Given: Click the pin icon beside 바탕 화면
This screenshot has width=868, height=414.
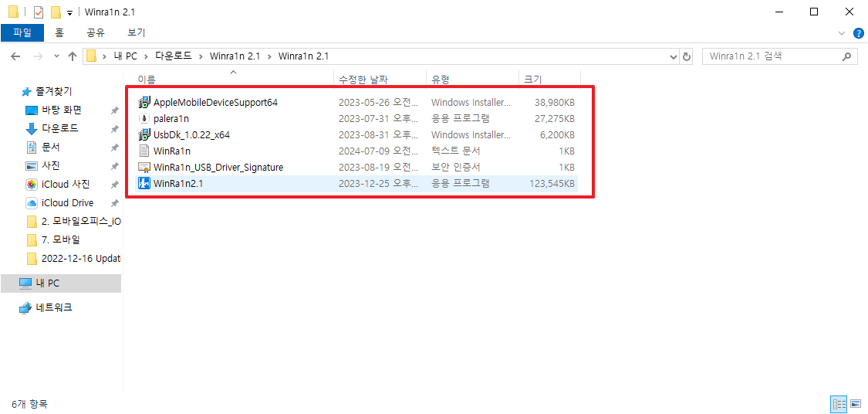Looking at the screenshot, I should point(114,110).
